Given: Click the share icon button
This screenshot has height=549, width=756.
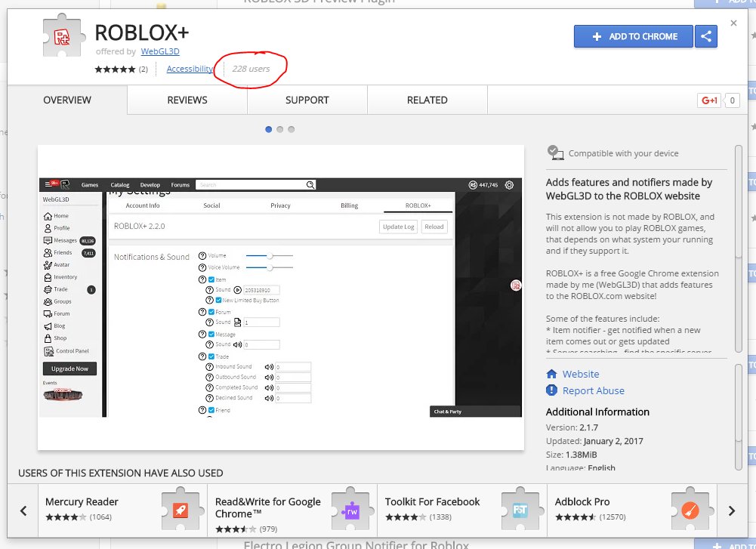Looking at the screenshot, I should click(x=706, y=36).
